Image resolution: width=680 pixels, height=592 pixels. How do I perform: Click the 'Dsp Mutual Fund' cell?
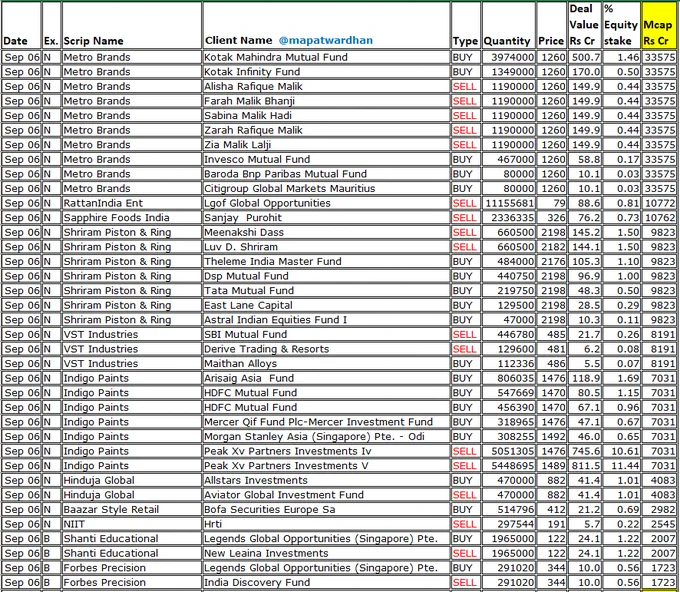(326, 276)
